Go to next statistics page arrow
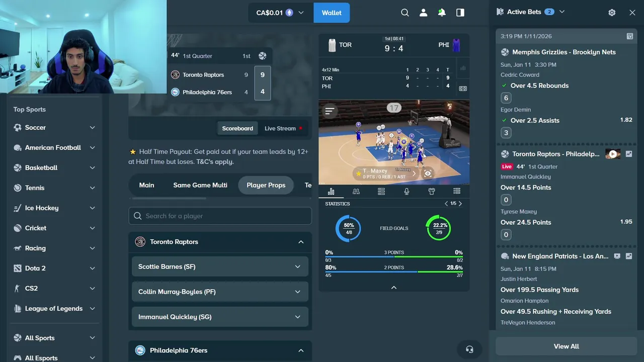The width and height of the screenshot is (644, 362). 460,204
